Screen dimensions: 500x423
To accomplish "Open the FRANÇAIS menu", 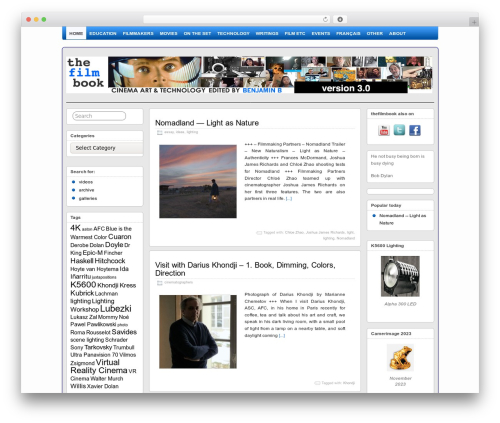I will tap(348, 33).
